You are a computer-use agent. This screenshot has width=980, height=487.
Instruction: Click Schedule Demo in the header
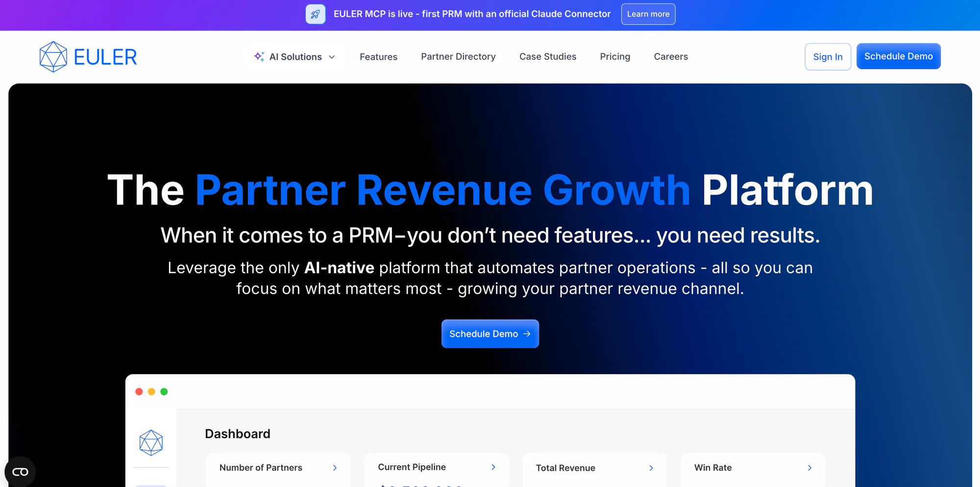898,56
